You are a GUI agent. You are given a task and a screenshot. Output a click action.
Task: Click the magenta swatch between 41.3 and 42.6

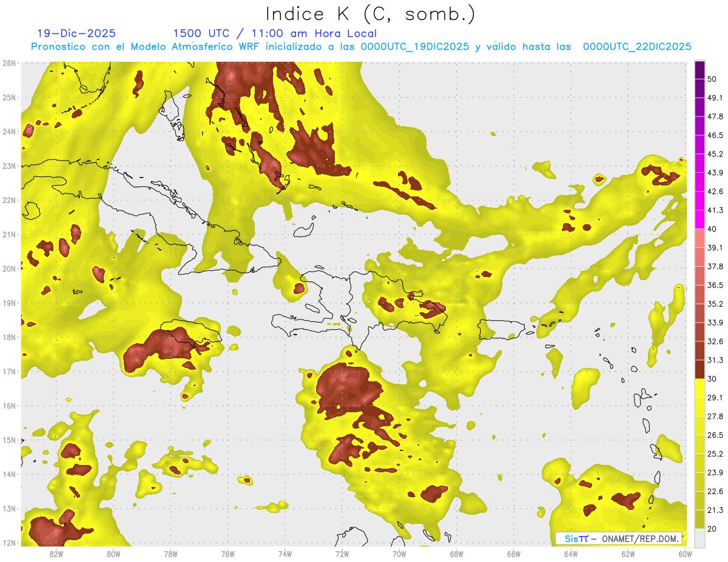(x=699, y=201)
